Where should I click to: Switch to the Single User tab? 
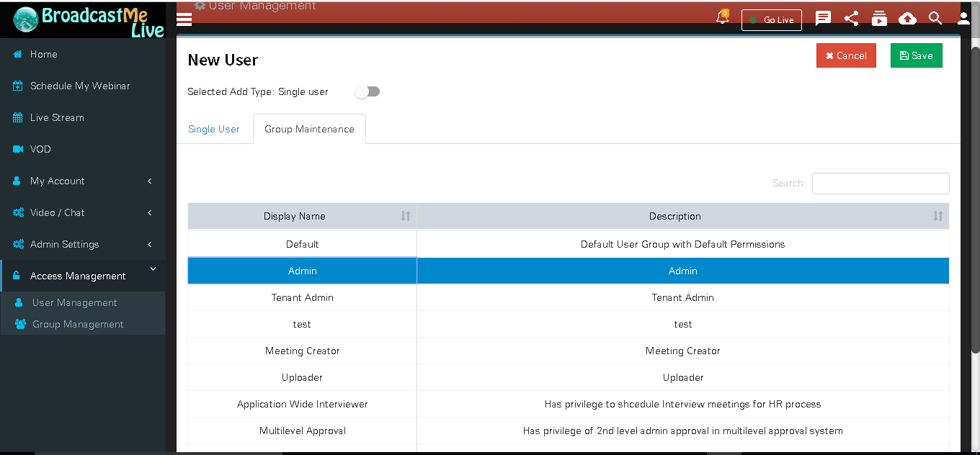pyautogui.click(x=214, y=129)
